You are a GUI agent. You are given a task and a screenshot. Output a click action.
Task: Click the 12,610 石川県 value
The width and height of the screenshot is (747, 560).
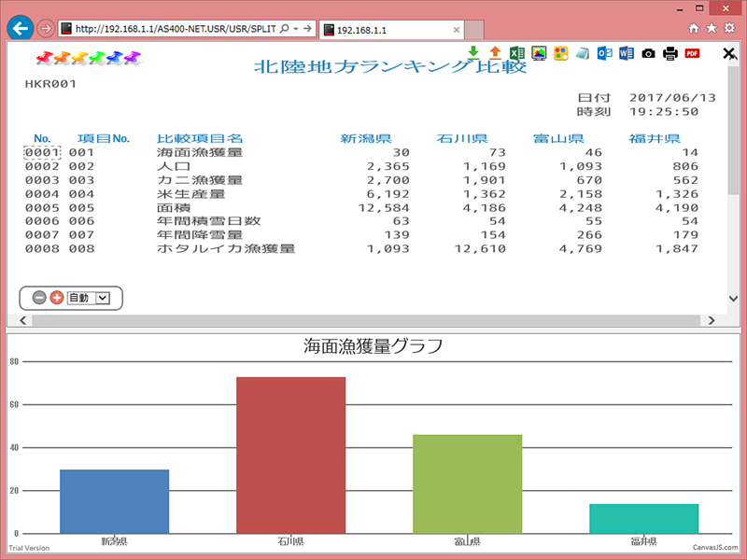tap(480, 248)
